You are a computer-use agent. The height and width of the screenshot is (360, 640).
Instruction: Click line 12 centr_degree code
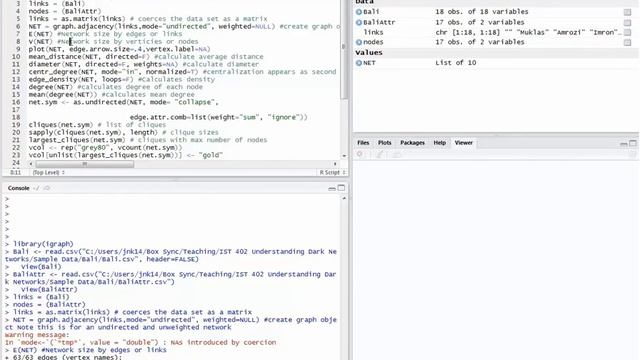click(x=182, y=72)
